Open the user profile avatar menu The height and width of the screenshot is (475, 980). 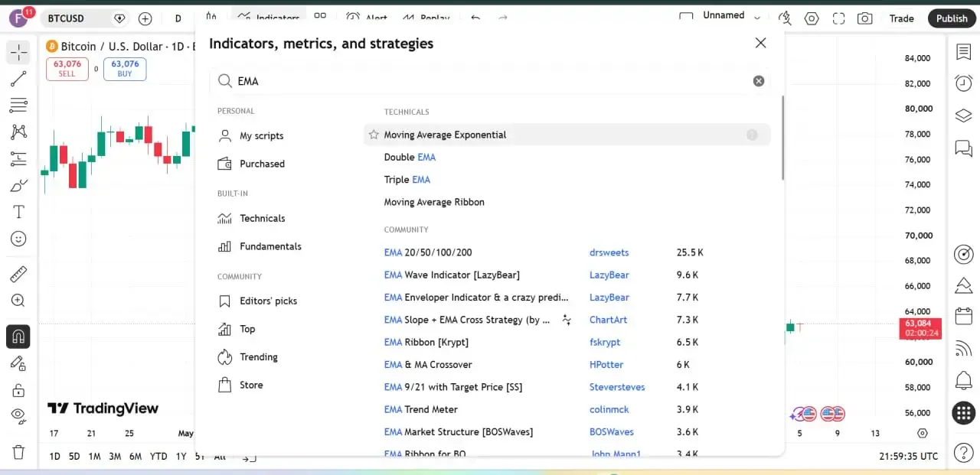tap(18, 18)
